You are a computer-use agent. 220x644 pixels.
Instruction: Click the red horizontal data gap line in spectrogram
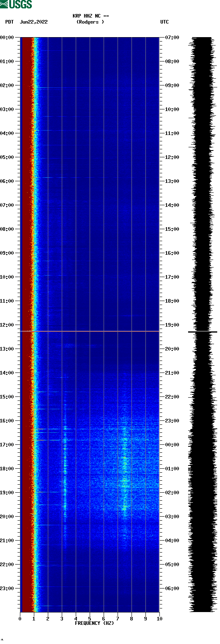tap(90, 331)
